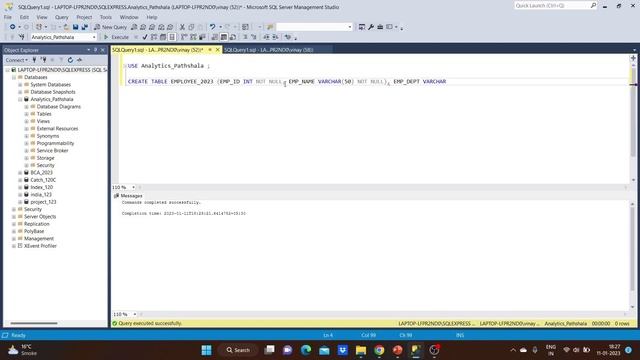This screenshot has height=360, width=640.
Task: Open Microsoft Edge from the taskbar
Action: [306, 350]
